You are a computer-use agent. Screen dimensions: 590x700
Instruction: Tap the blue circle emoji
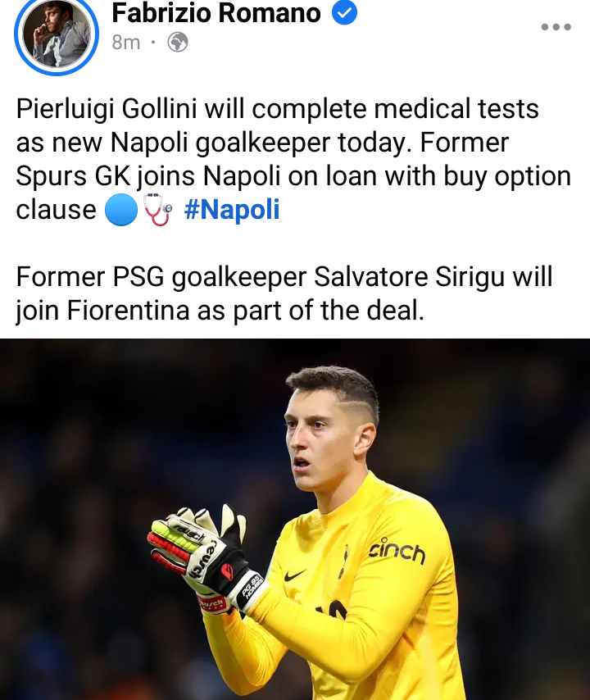pyautogui.click(x=121, y=210)
